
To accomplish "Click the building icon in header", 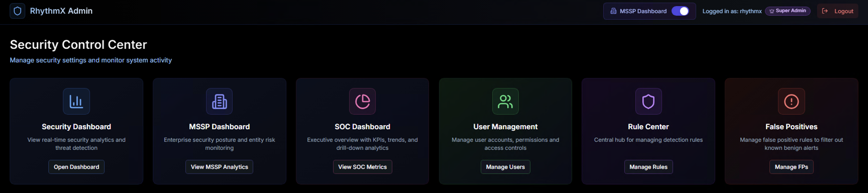I will point(613,11).
